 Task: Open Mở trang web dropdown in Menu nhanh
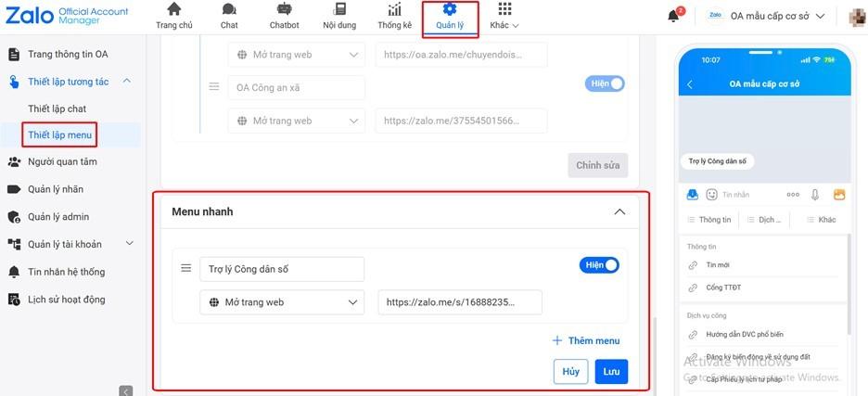coord(282,302)
